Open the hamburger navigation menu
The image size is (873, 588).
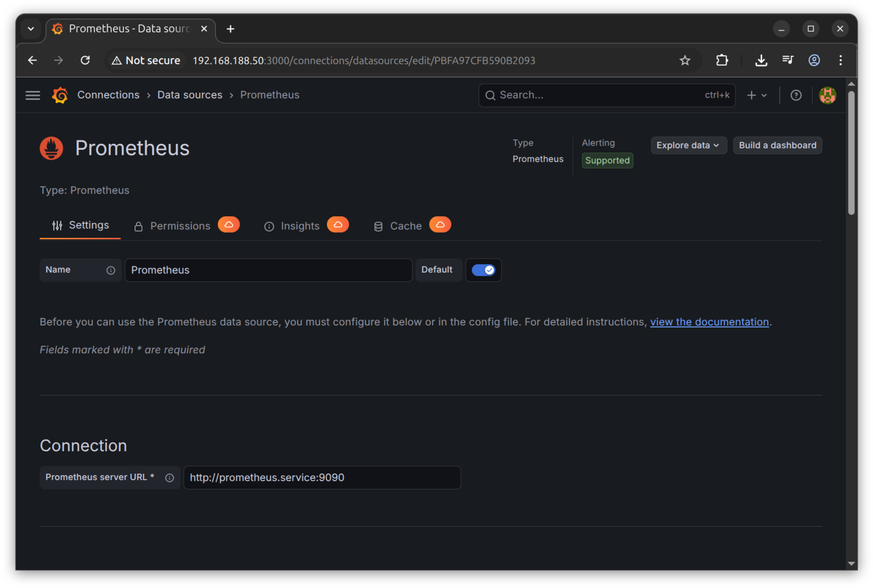coord(33,95)
